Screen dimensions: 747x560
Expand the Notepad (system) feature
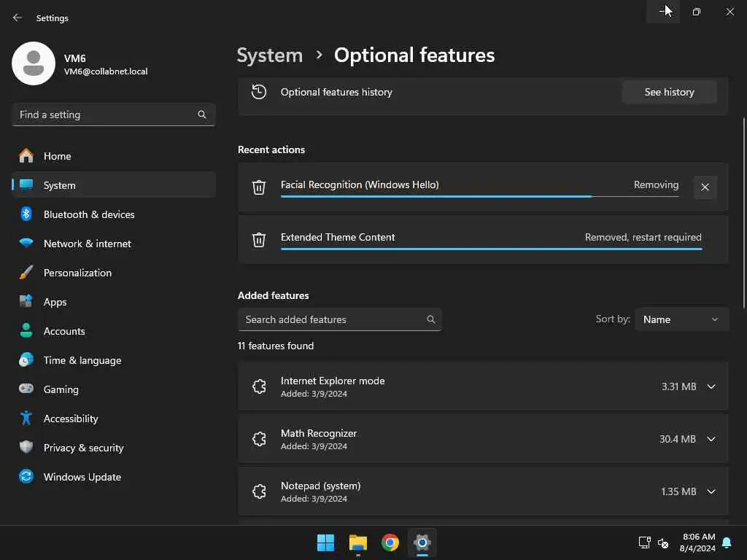coord(711,491)
